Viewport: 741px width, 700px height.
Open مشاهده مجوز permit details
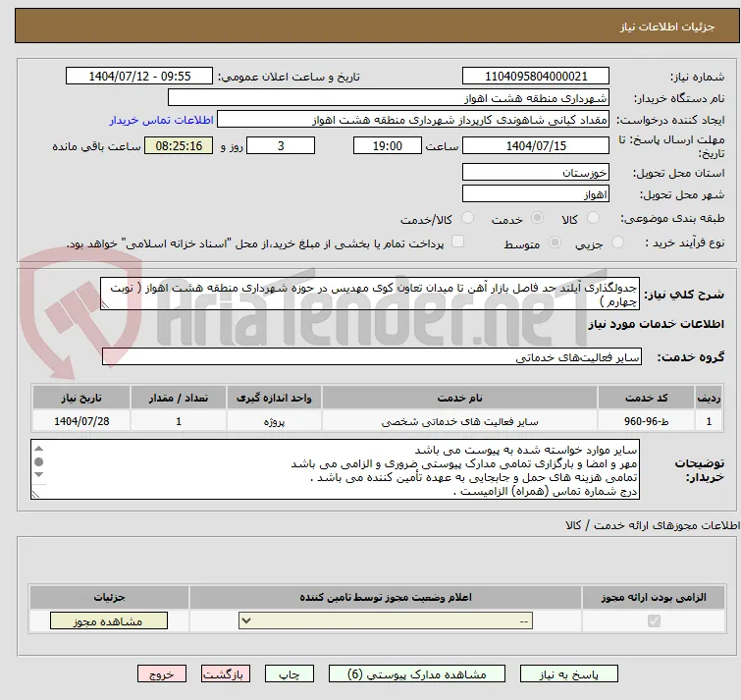[109, 621]
